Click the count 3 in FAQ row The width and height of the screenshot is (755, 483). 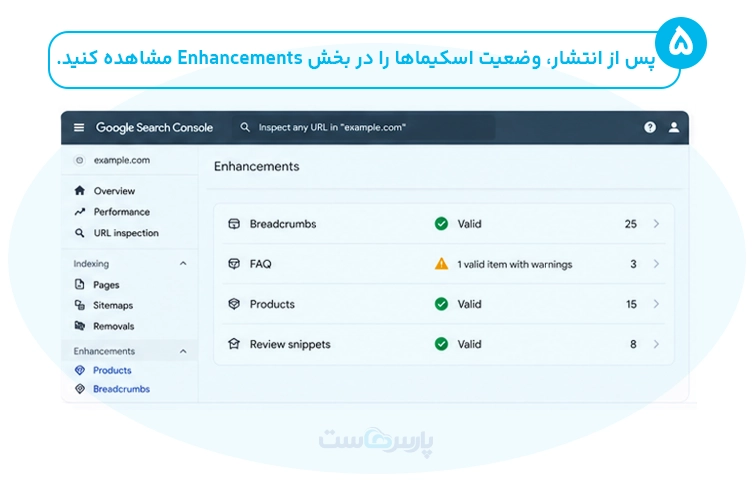pos(633,264)
